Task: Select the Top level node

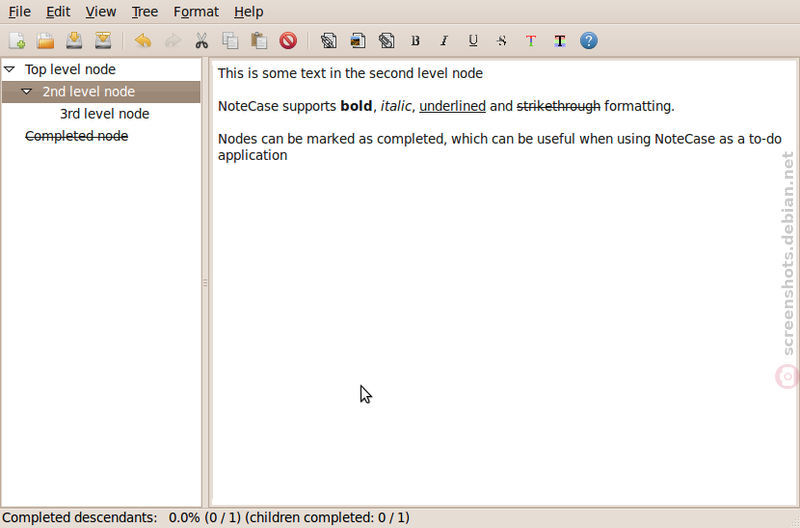Action: pyautogui.click(x=70, y=69)
